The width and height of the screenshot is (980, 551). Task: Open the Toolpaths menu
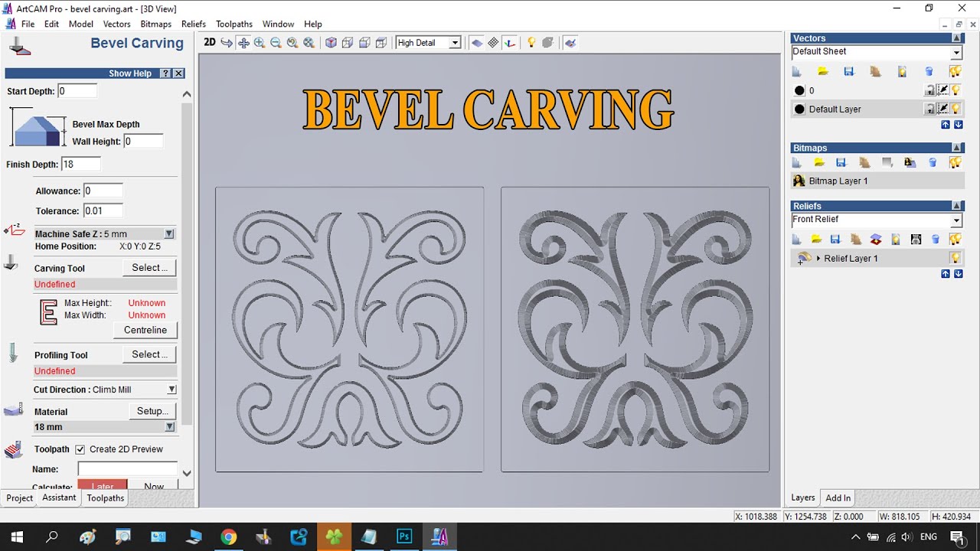[234, 24]
